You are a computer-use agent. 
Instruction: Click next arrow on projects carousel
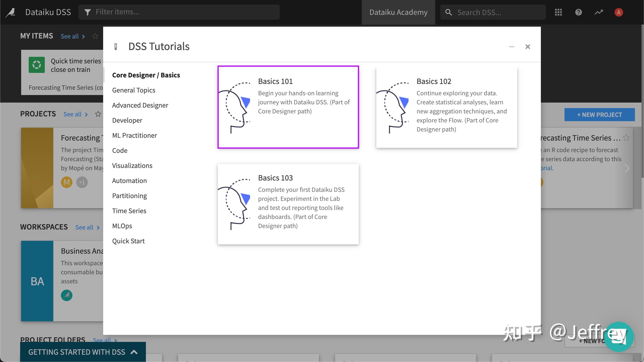click(x=627, y=168)
